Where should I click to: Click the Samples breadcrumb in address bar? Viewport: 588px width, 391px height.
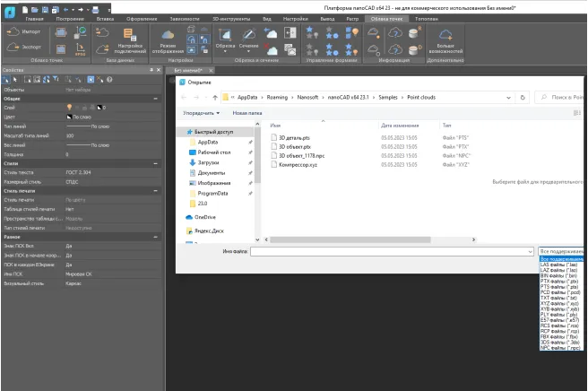click(388, 97)
